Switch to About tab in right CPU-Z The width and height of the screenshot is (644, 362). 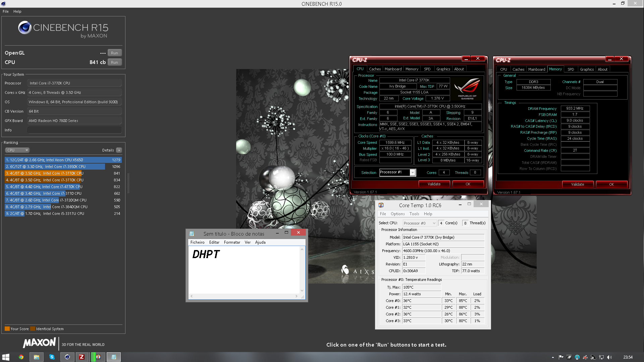[x=602, y=69]
